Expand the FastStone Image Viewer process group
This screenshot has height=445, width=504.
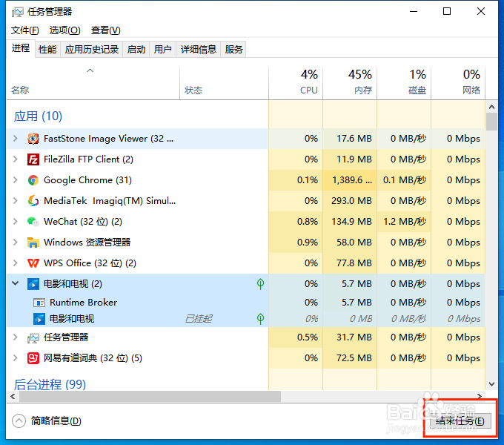(x=15, y=139)
